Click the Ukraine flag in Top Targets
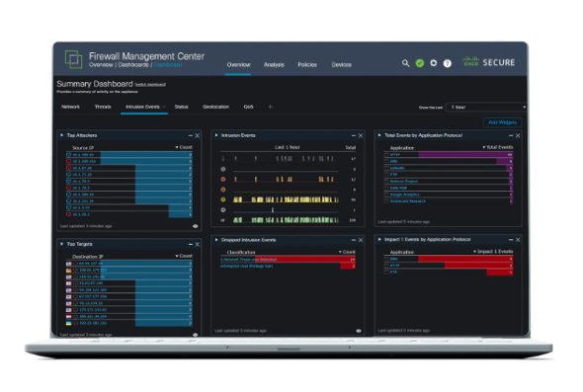This screenshot has height=392, width=583. (69, 323)
